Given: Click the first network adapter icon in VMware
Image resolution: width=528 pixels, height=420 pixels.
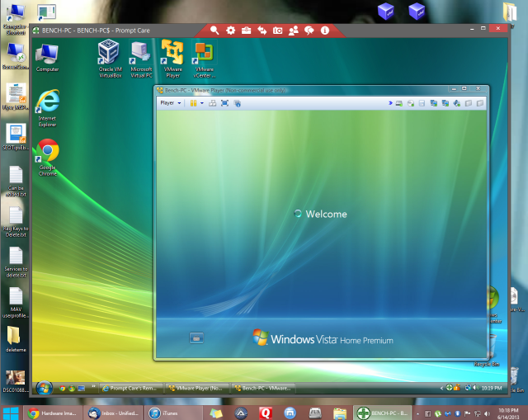Looking at the screenshot, I should click(x=434, y=103).
